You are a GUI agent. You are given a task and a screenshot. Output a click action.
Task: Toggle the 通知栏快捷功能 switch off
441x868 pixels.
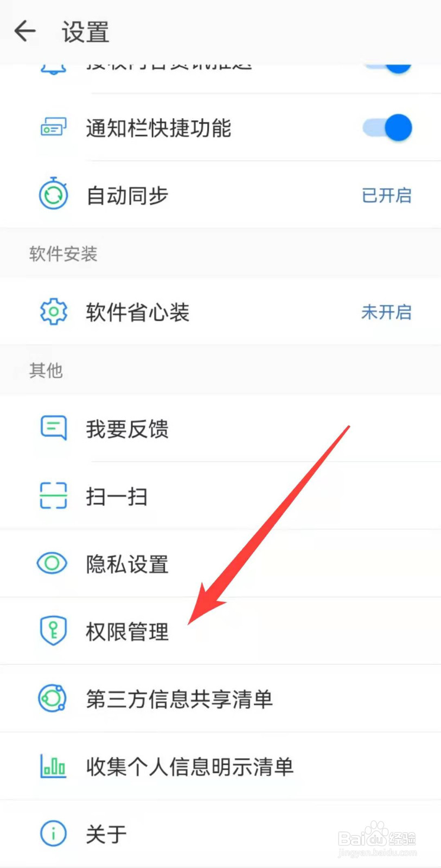click(x=387, y=128)
